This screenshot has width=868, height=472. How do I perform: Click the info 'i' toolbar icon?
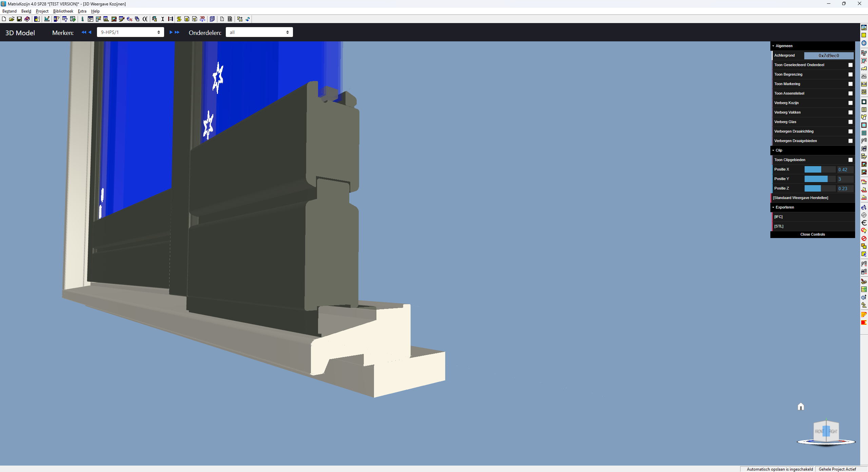coord(82,19)
